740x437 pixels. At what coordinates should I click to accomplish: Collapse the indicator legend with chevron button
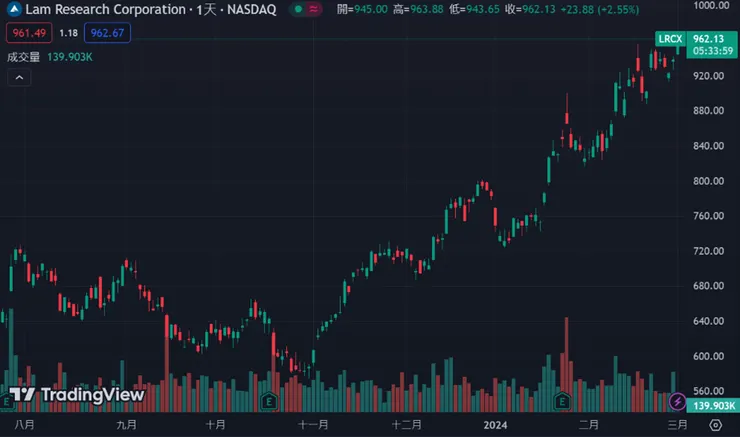coord(19,78)
